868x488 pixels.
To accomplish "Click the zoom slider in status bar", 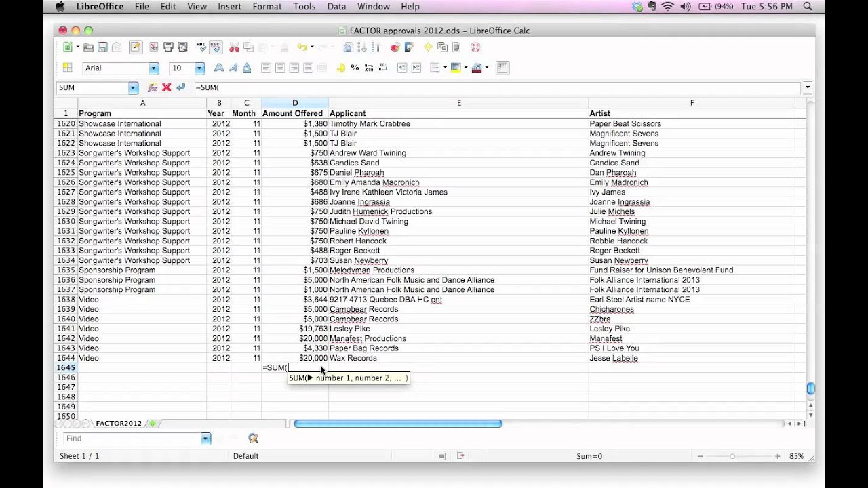I will 732,456.
